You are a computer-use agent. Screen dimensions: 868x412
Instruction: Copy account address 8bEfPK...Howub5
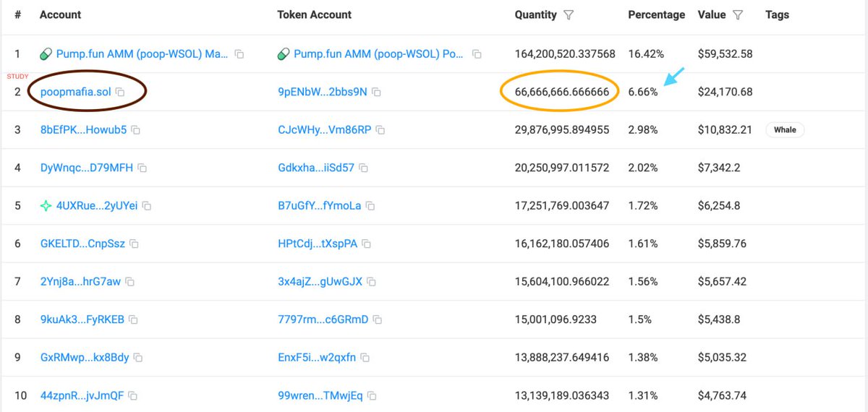pyautogui.click(x=136, y=130)
